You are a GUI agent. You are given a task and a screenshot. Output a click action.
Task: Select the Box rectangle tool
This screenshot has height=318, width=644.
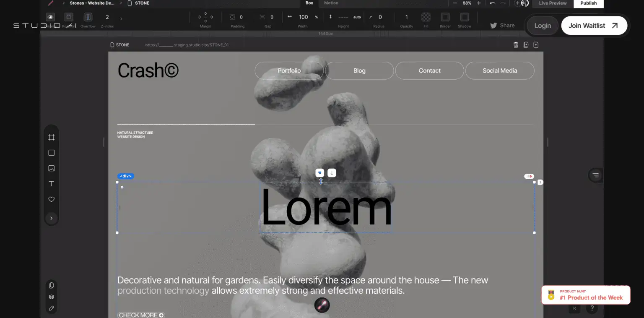(x=52, y=153)
